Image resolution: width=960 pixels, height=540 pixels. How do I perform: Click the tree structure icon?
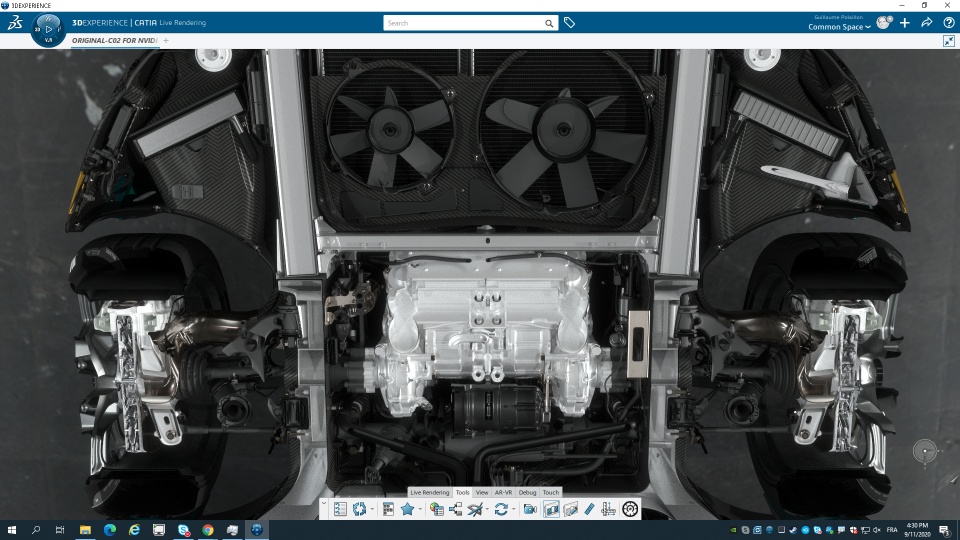click(x=456, y=509)
